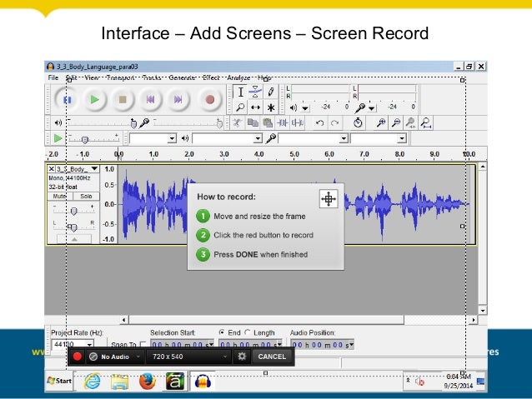Viewport: 532px width, 399px height.
Task: Open the Effect menu
Action: pos(211,77)
